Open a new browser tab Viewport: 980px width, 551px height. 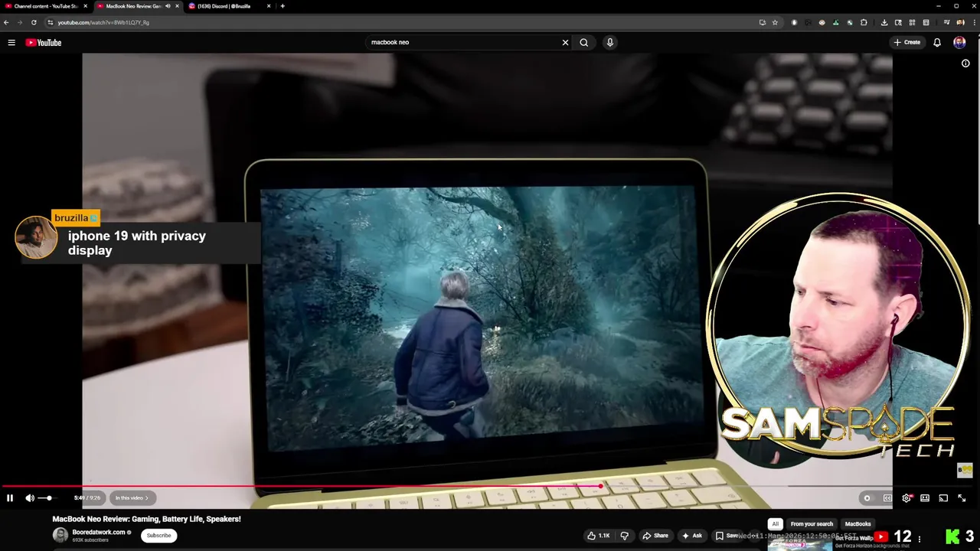click(x=283, y=6)
